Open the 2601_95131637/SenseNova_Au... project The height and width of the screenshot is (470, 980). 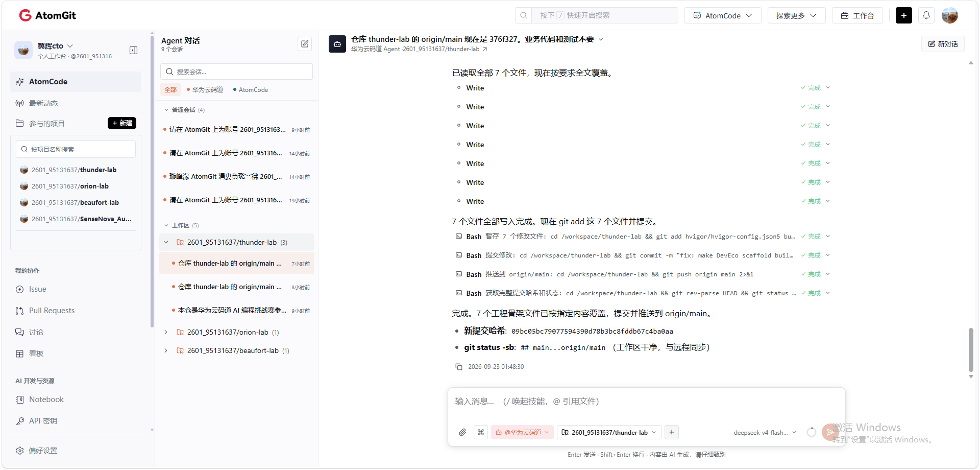76,219
